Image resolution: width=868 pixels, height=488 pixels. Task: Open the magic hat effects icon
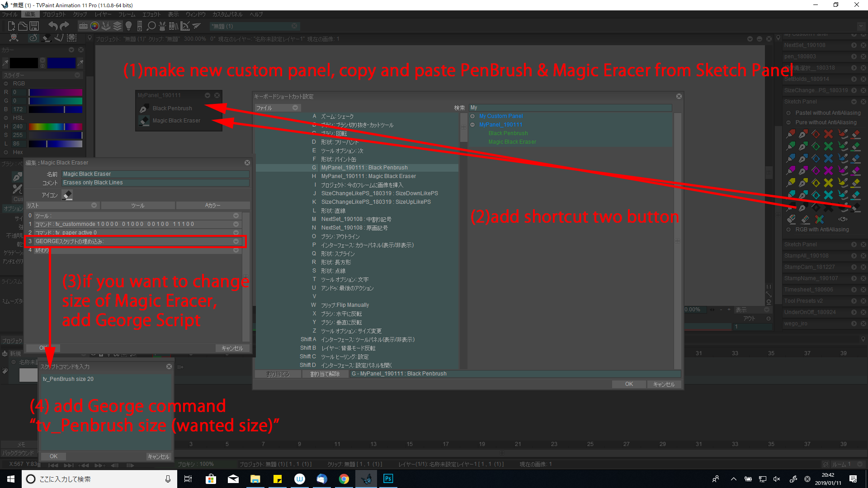(163, 26)
